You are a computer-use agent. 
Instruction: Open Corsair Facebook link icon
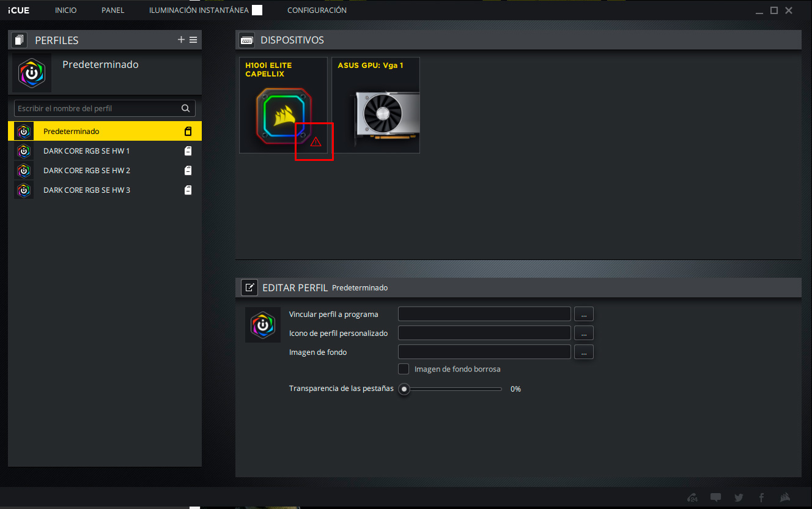pyautogui.click(x=761, y=497)
